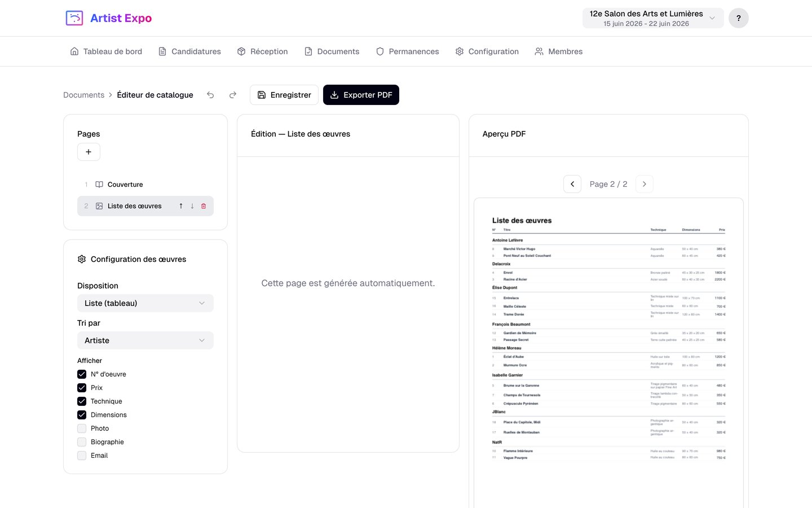The width and height of the screenshot is (812, 508).
Task: Go to previous PDF preview page
Action: tap(572, 184)
